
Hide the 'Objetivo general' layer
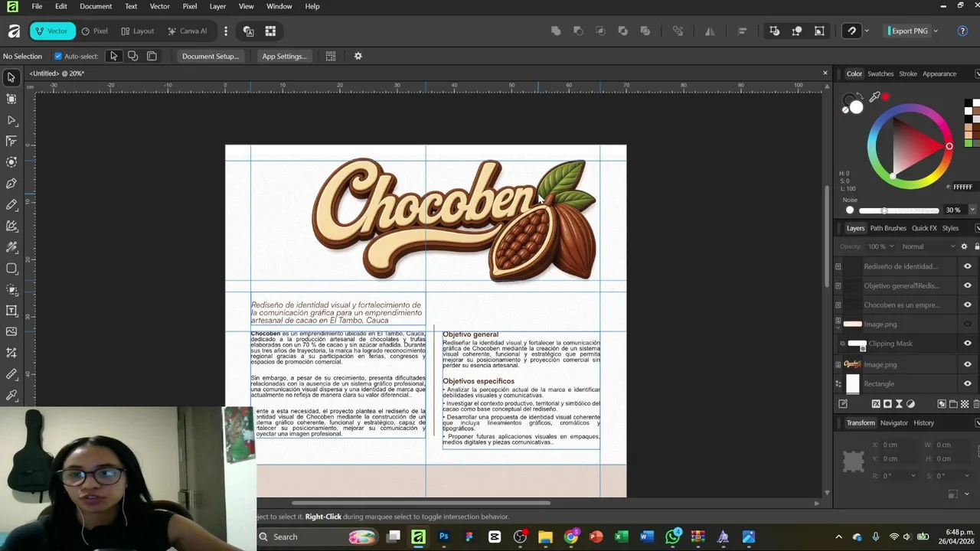pyautogui.click(x=967, y=285)
